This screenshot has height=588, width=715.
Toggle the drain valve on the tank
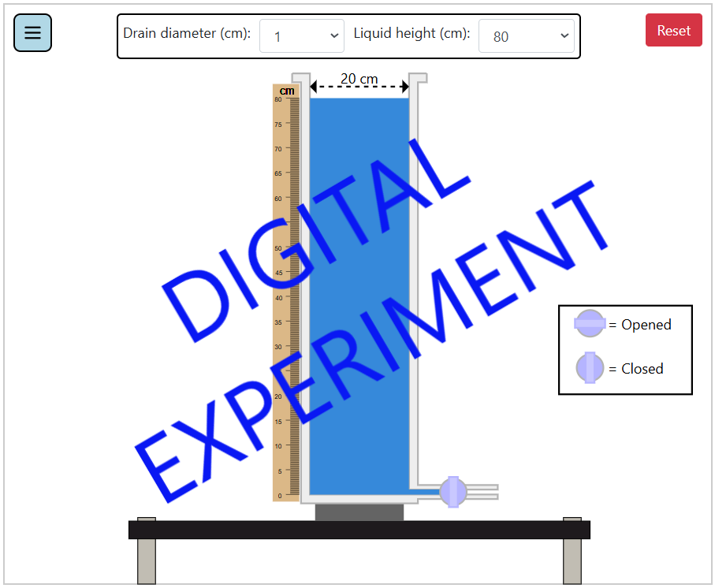coord(452,492)
